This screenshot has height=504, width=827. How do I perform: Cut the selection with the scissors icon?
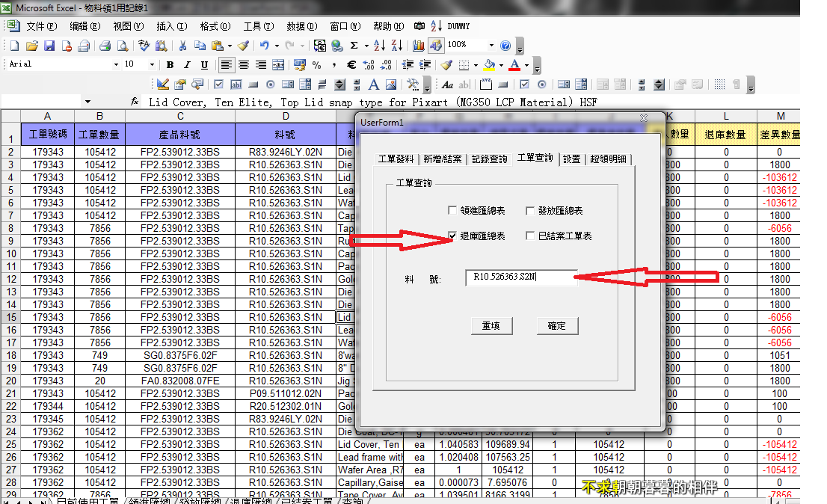182,46
